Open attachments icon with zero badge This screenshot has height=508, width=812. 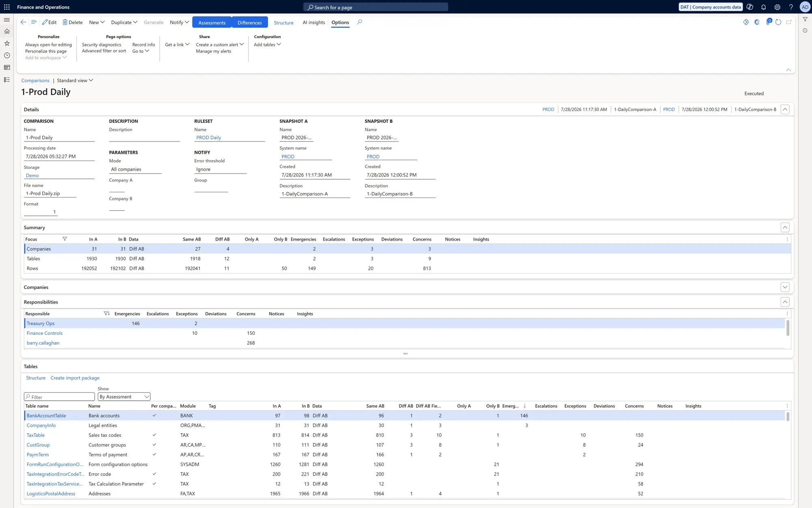click(768, 22)
